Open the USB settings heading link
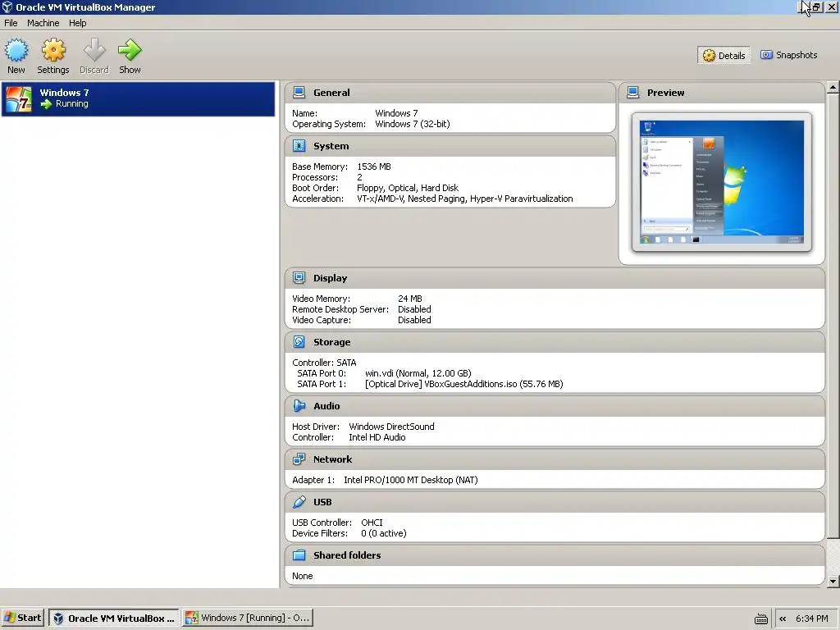This screenshot has width=840, height=630. pos(322,502)
